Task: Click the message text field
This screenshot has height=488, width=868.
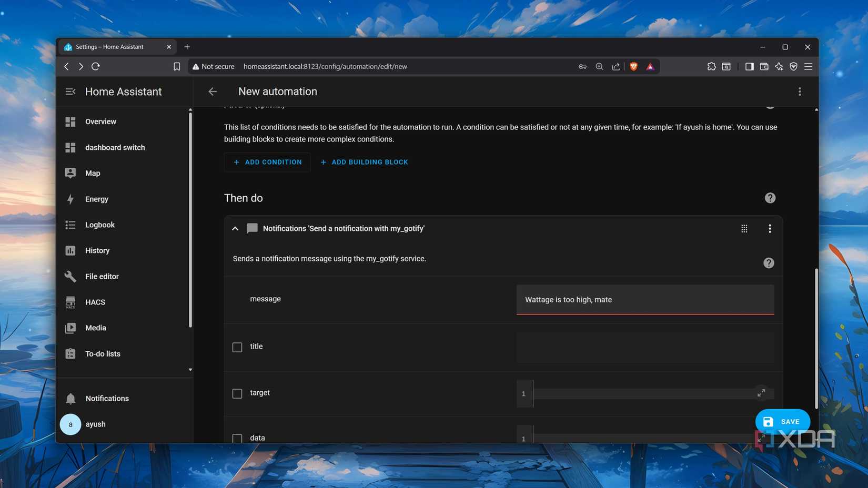Action: click(x=645, y=300)
